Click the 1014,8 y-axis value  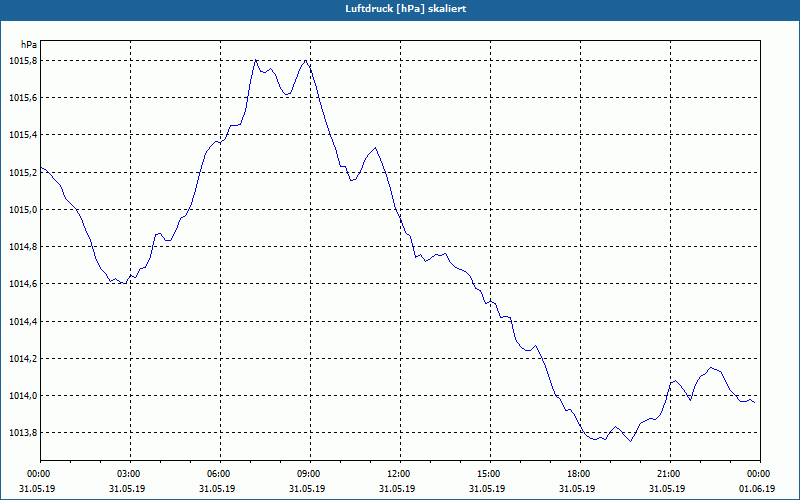[23, 247]
